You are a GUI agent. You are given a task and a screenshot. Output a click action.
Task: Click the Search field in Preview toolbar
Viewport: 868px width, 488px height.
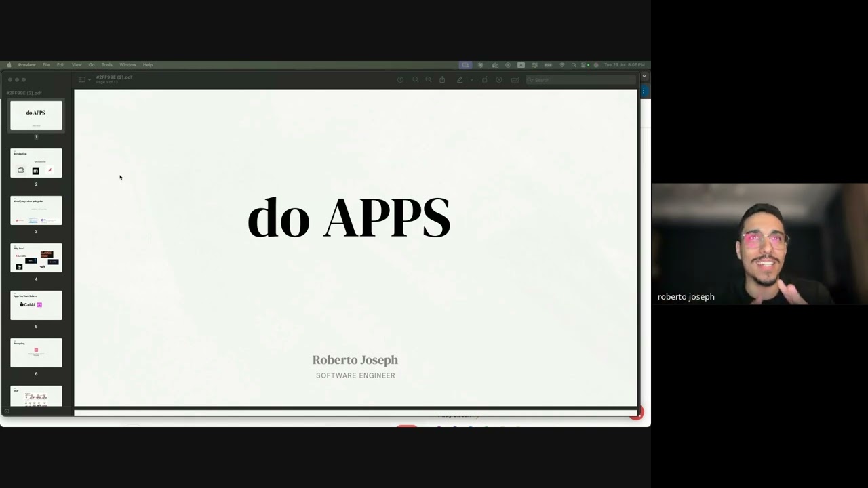(x=582, y=80)
